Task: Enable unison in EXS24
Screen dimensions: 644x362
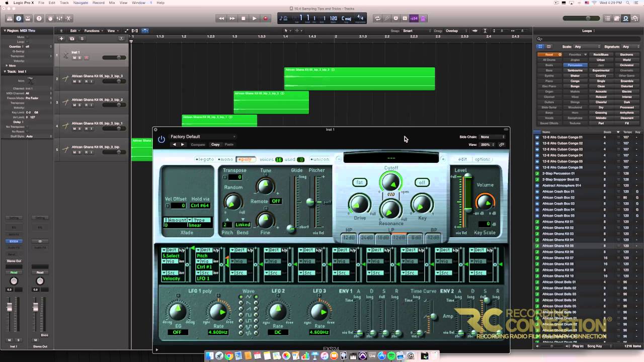Action: (320, 159)
